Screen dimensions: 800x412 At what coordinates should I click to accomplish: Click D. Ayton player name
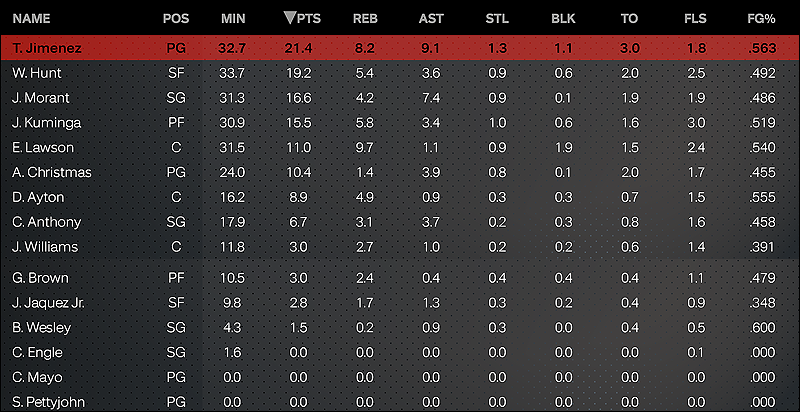point(38,197)
